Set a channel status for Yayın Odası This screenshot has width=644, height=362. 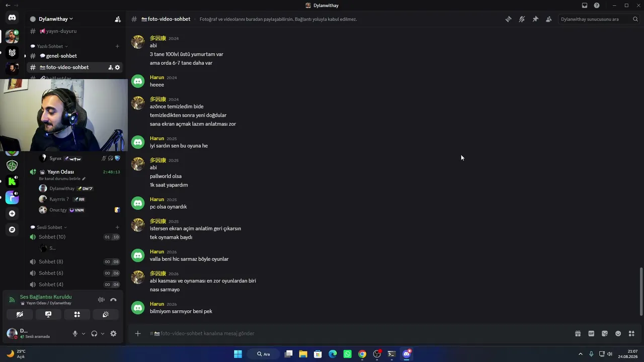(x=62, y=179)
